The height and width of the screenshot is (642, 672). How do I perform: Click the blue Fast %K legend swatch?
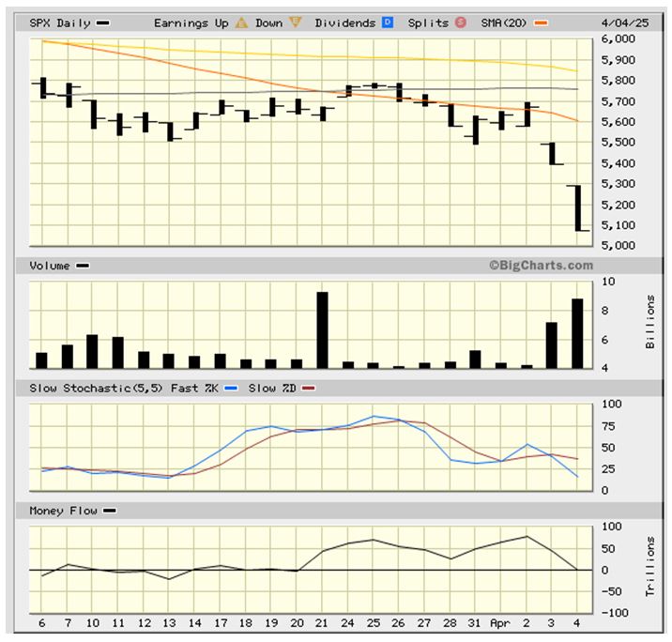232,389
